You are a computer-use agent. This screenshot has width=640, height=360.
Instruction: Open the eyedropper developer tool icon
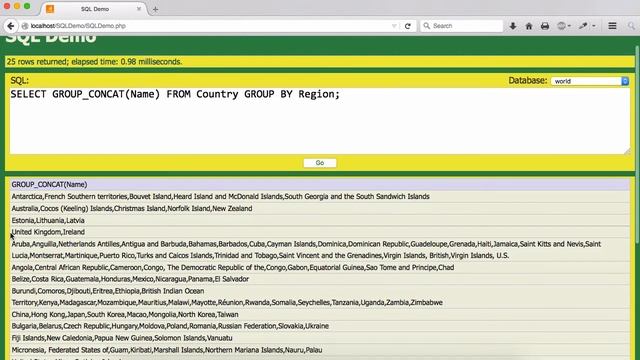point(583,26)
